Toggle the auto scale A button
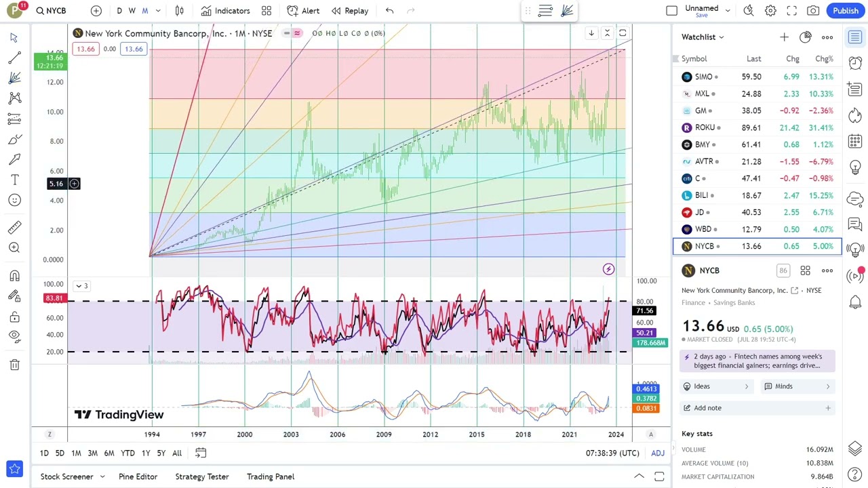 click(x=651, y=434)
